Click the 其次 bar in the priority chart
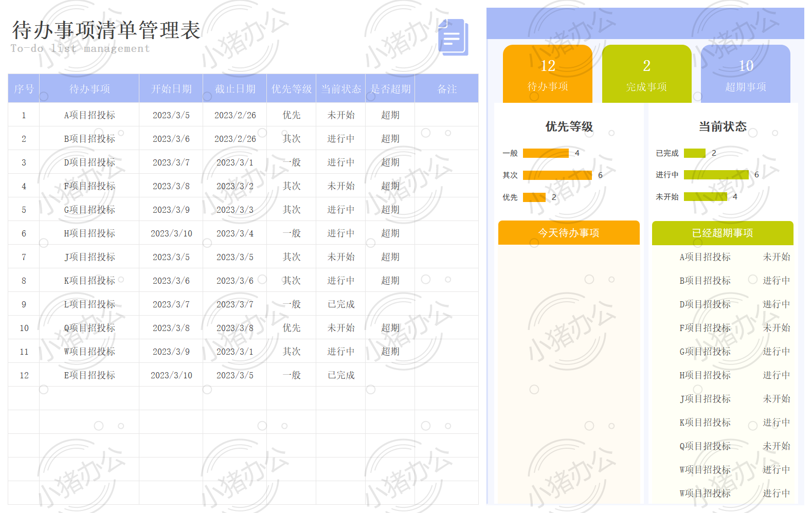The height and width of the screenshot is (513, 812). click(x=557, y=175)
